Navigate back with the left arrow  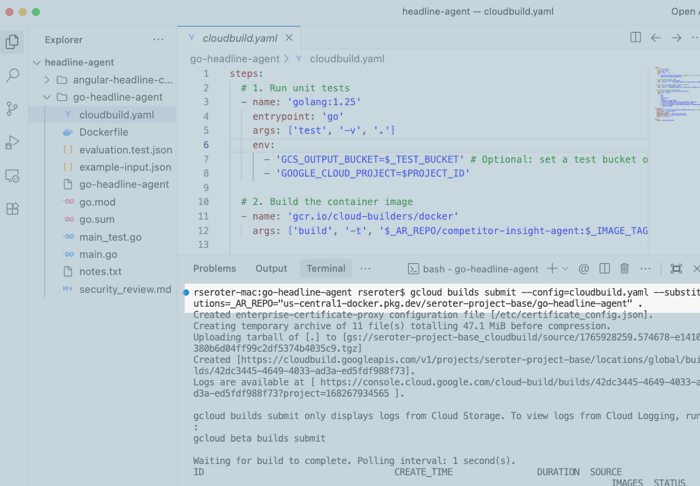(656, 38)
